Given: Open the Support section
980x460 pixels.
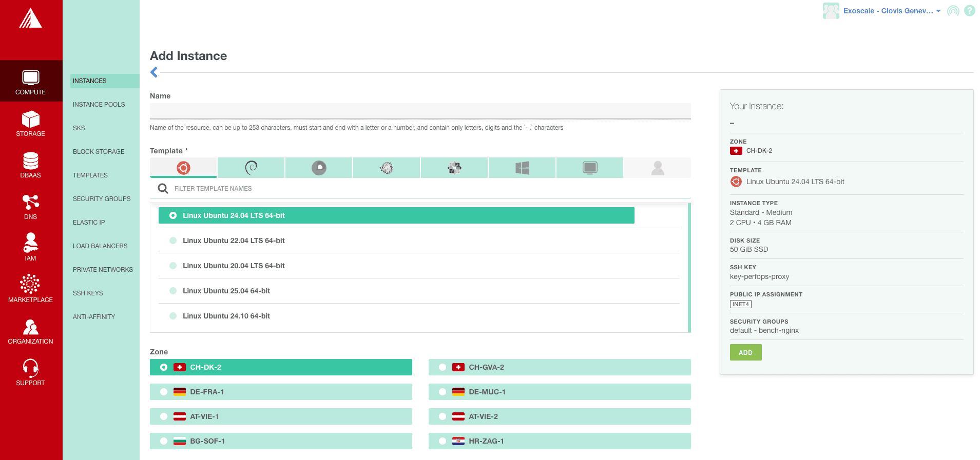Looking at the screenshot, I should coord(31,373).
